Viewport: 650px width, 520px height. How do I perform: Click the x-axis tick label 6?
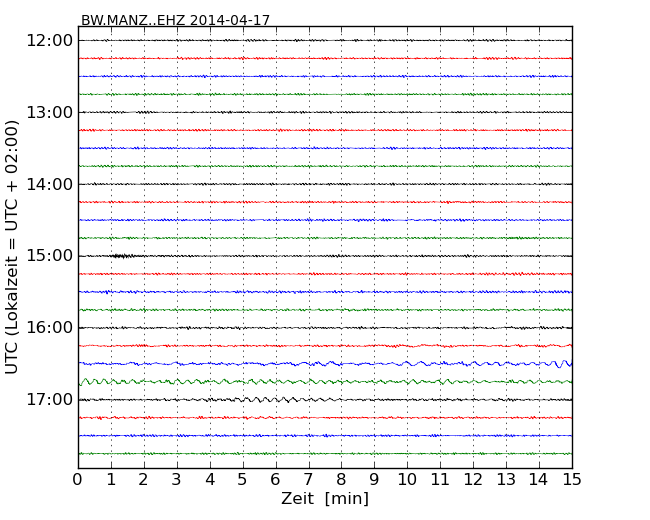pyautogui.click(x=276, y=480)
